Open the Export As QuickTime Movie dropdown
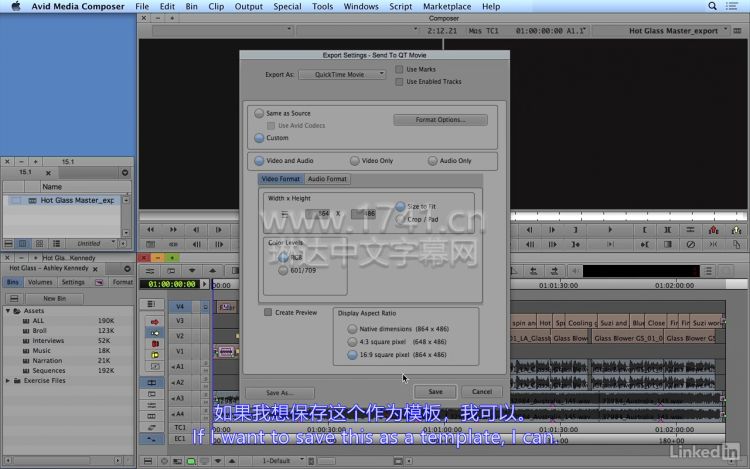Viewport: 750px width, 469px height. (x=342, y=75)
